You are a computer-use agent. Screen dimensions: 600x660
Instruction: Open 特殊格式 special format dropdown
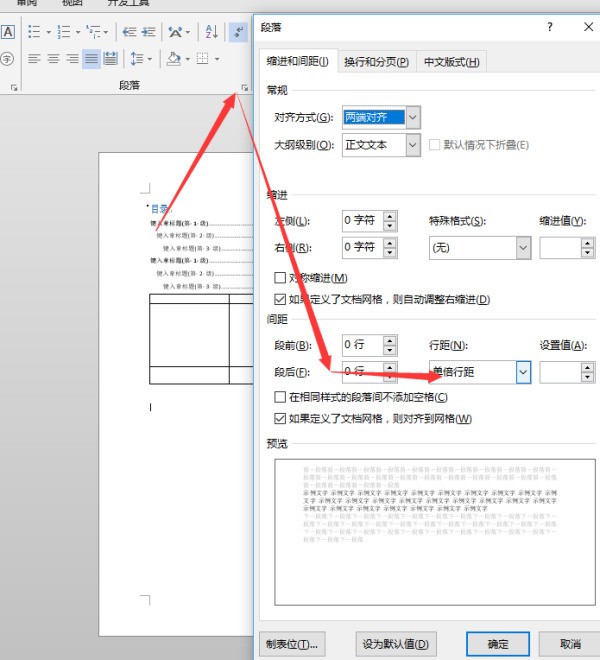tap(523, 248)
